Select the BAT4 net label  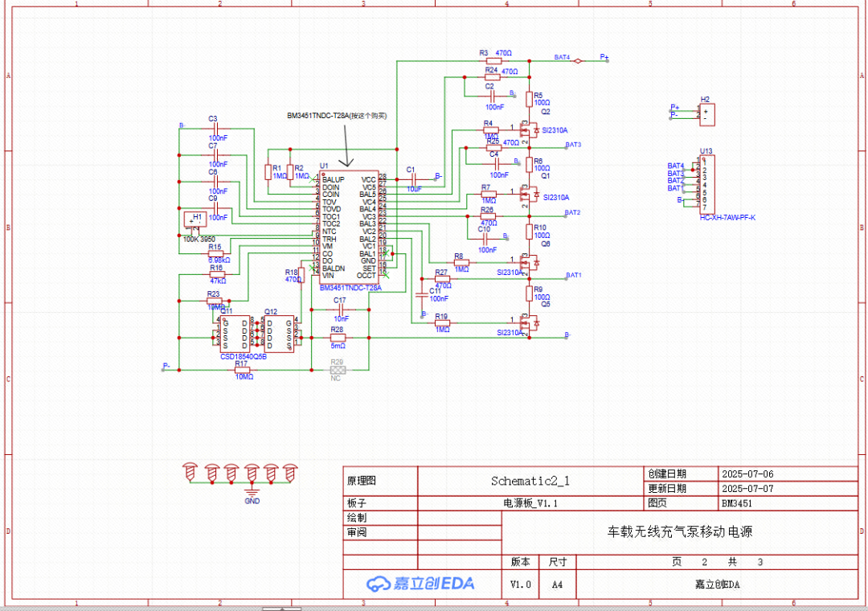click(x=562, y=58)
